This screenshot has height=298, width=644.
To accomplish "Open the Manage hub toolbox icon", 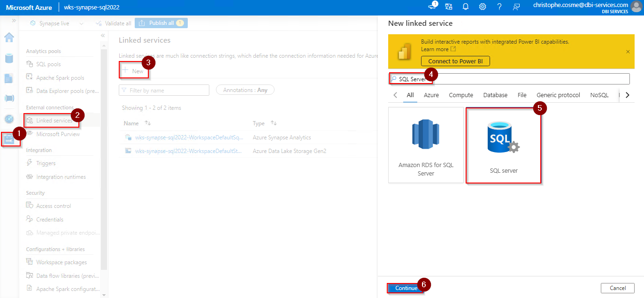I will point(9,139).
